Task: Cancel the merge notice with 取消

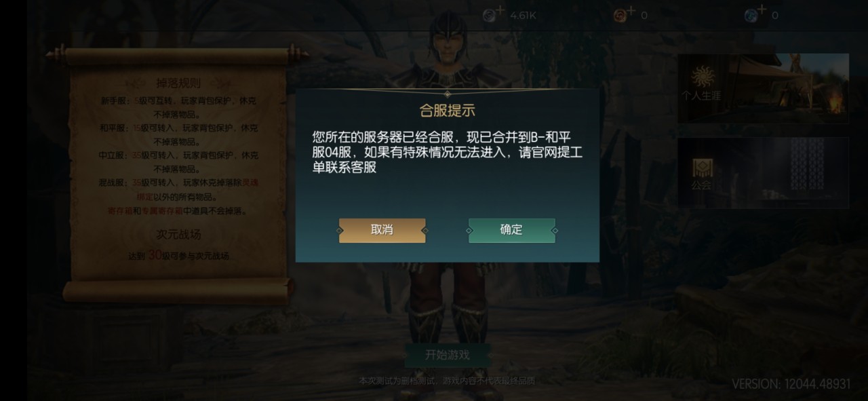Action: (x=382, y=230)
